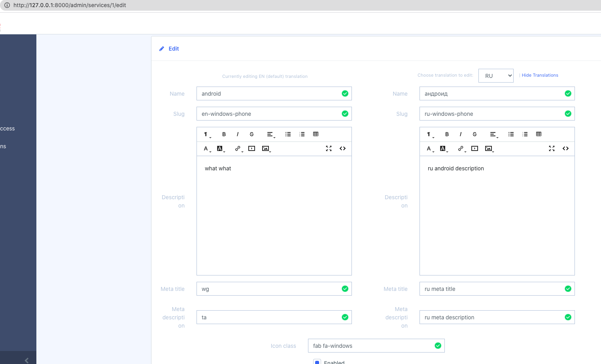Open the link tool in the English editor
Image resolution: width=601 pixels, height=364 pixels.
pos(238,148)
